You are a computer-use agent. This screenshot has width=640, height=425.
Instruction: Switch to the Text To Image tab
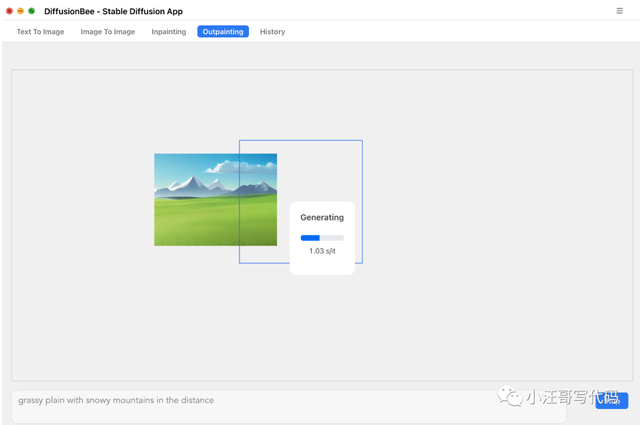coord(40,32)
